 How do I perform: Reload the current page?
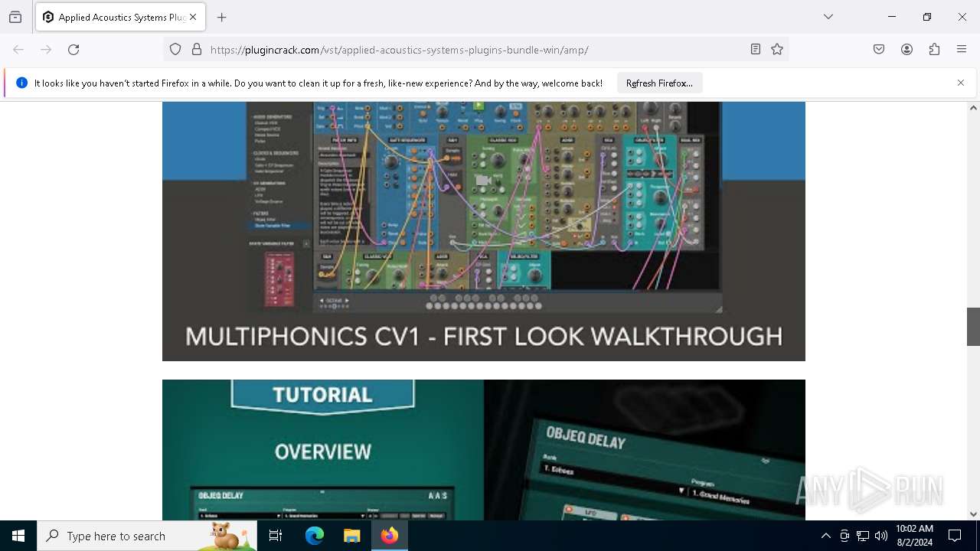pos(73,50)
